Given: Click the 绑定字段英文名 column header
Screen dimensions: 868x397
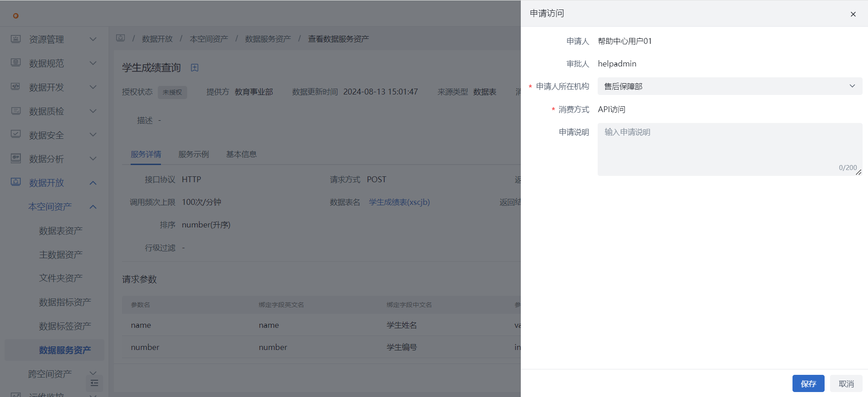Looking at the screenshot, I should point(281,305).
